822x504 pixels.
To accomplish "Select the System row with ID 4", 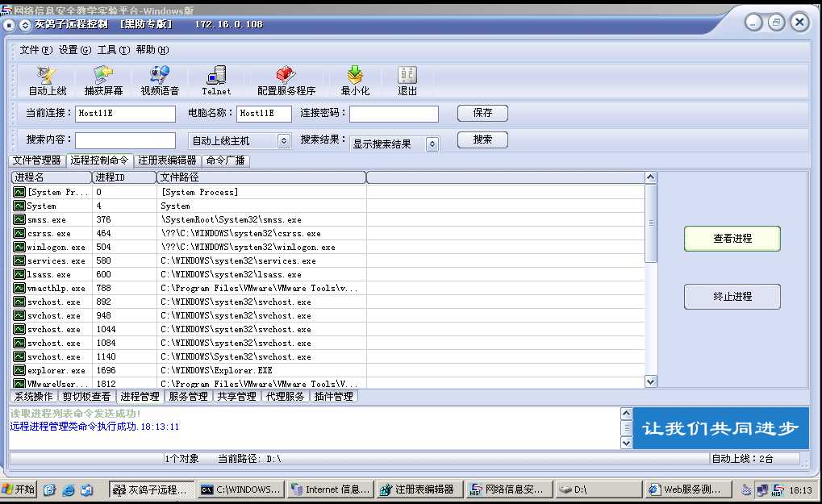I will [x=328, y=206].
